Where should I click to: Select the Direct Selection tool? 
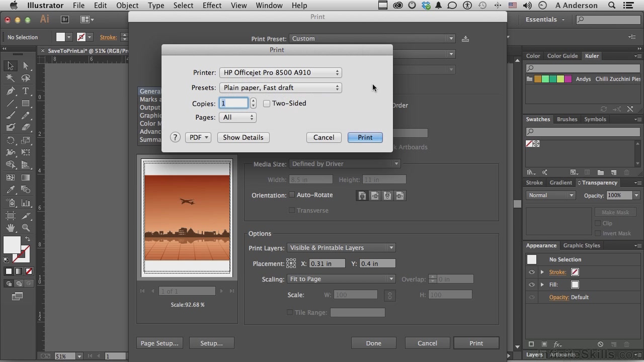pyautogui.click(x=26, y=66)
